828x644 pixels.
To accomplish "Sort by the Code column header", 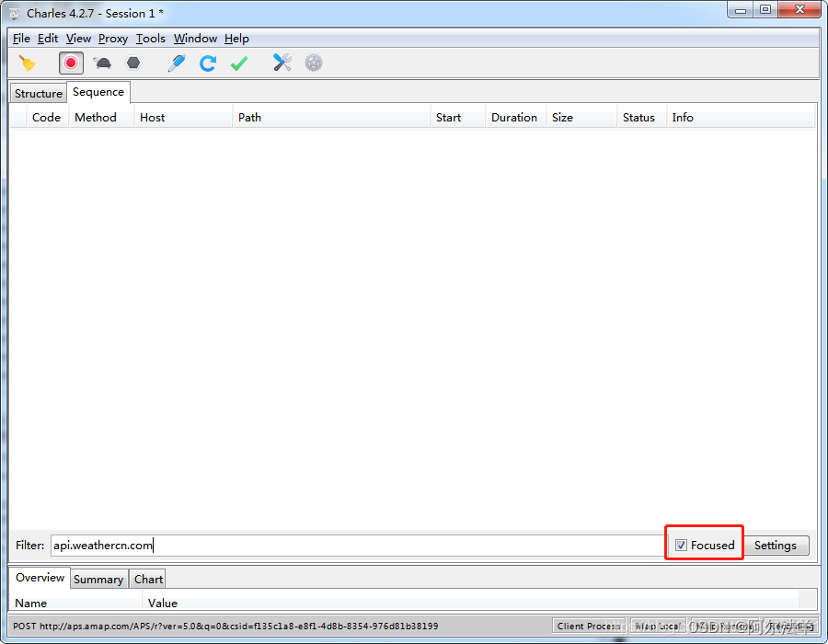I will 47,117.
